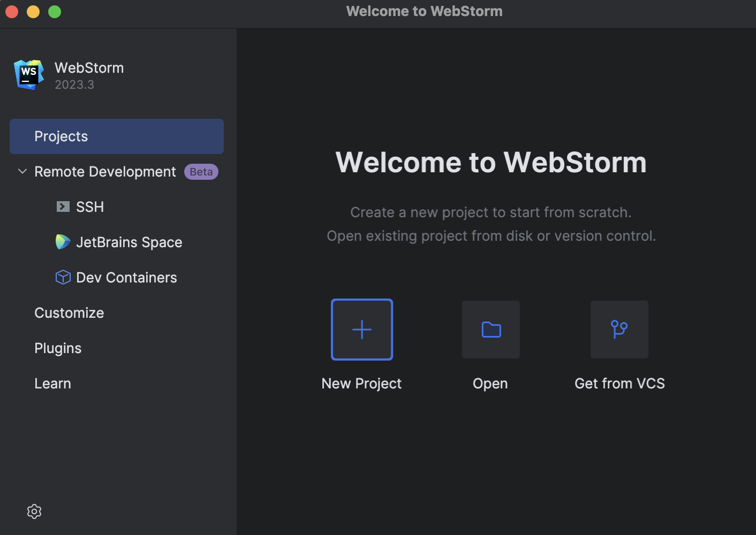756x535 pixels.
Task: Click the New Project plus icon
Action: (362, 330)
